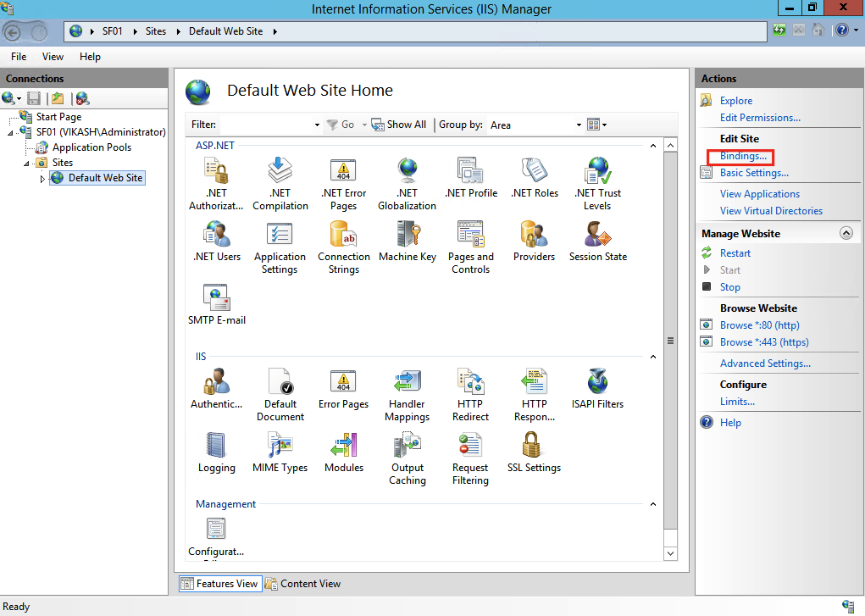Click View Virtual Directories link
Viewport: 865px width, 616px height.
[x=771, y=211]
